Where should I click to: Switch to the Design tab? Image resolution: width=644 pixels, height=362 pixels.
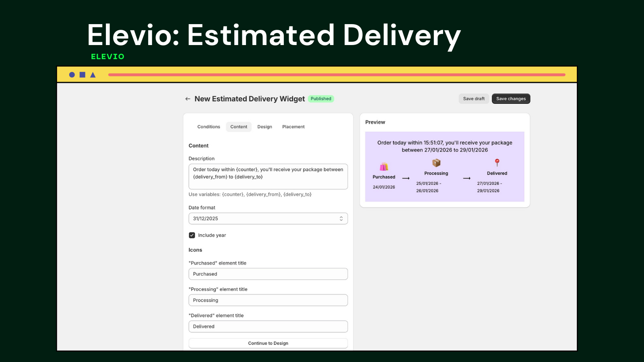[264, 127]
